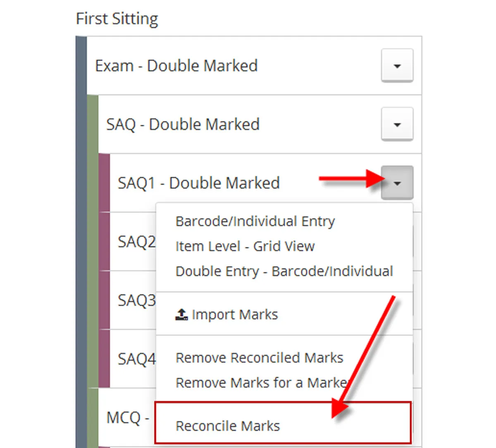This screenshot has width=496, height=448.
Task: Click the upload icon beside Import Marks
Action: click(x=181, y=315)
